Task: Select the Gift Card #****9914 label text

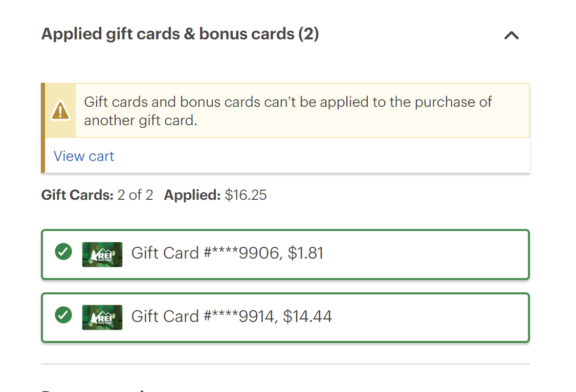Action: pyautogui.click(x=205, y=316)
